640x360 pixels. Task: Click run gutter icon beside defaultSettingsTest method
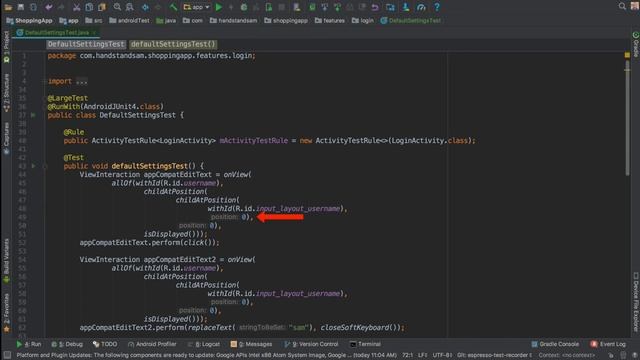click(33, 166)
